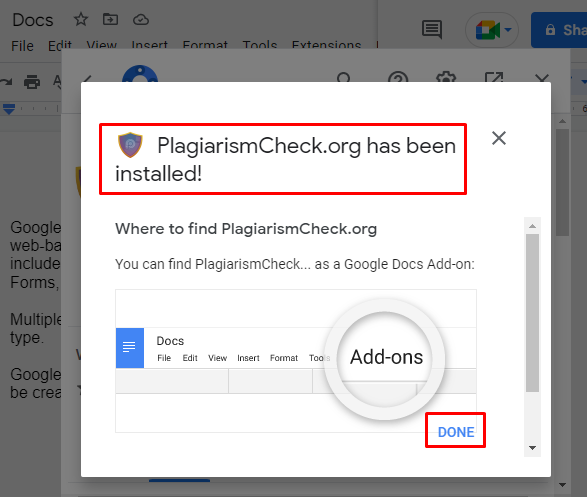
Task: Star the Docs document
Action: [80, 19]
